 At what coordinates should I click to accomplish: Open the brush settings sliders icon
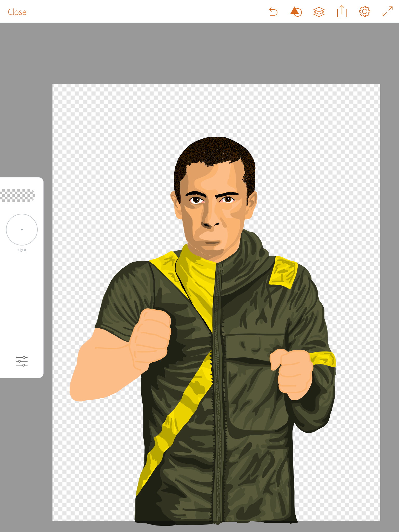22,361
